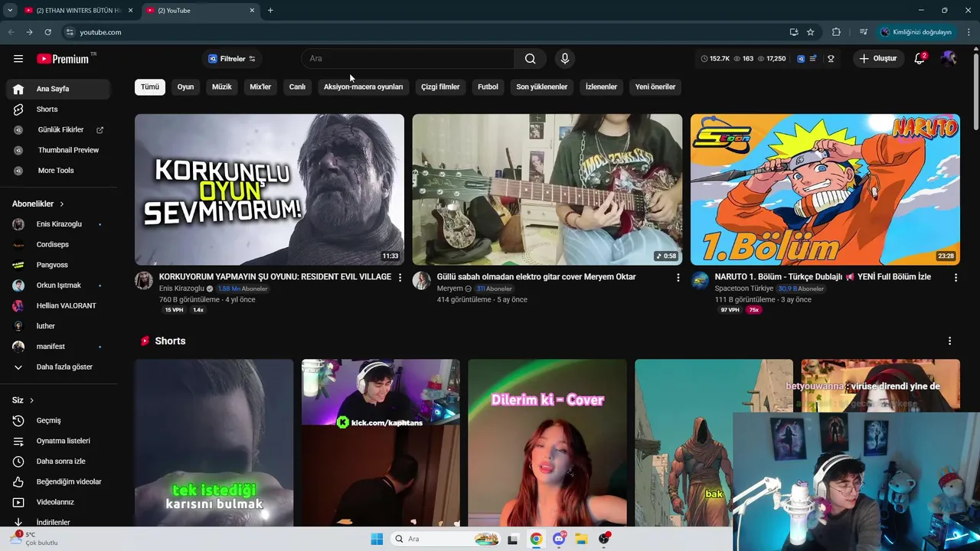
Task: Open the notifications bell
Action: coord(920,59)
